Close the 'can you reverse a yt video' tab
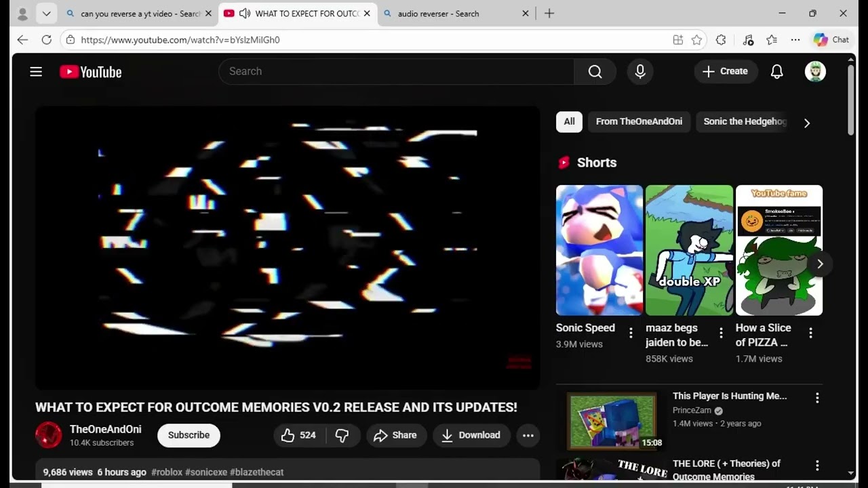Screen dimensions: 868x488 208,14
